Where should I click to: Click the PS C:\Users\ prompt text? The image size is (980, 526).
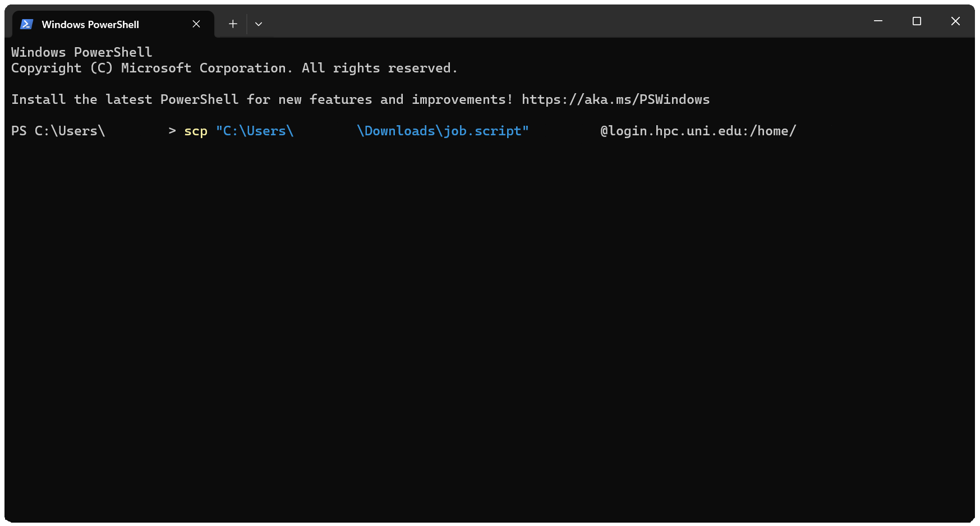tap(58, 131)
